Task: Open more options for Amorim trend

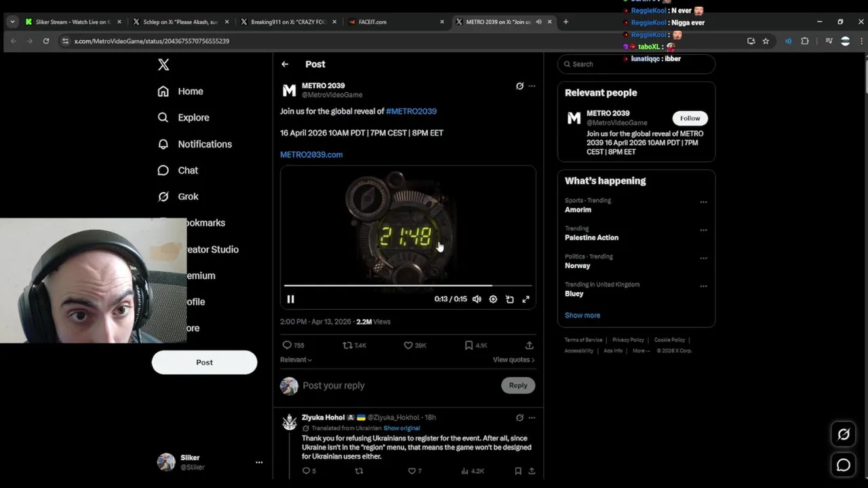Action: [x=703, y=202]
